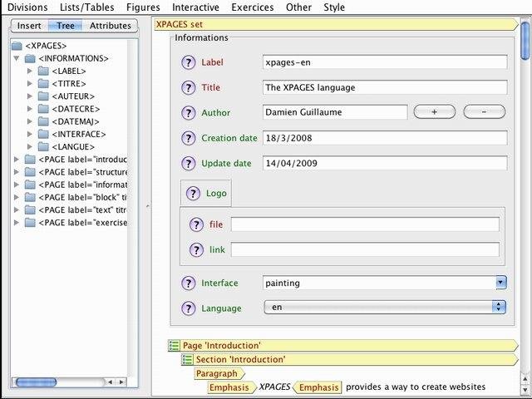Click help icon beside Interface dropdown

(189, 283)
